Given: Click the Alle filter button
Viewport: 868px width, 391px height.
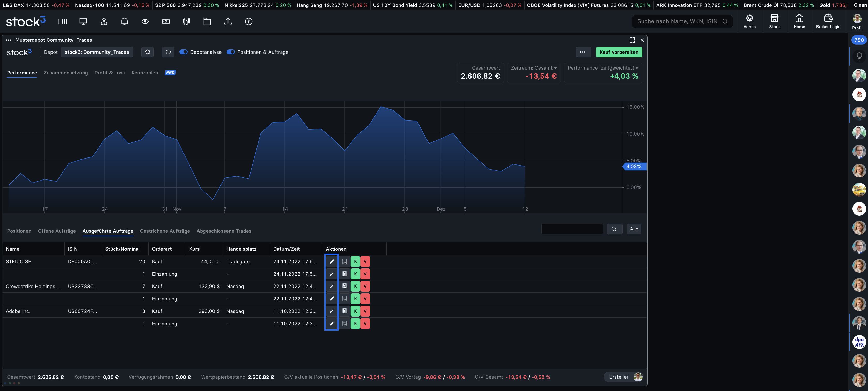Looking at the screenshot, I should click(634, 229).
